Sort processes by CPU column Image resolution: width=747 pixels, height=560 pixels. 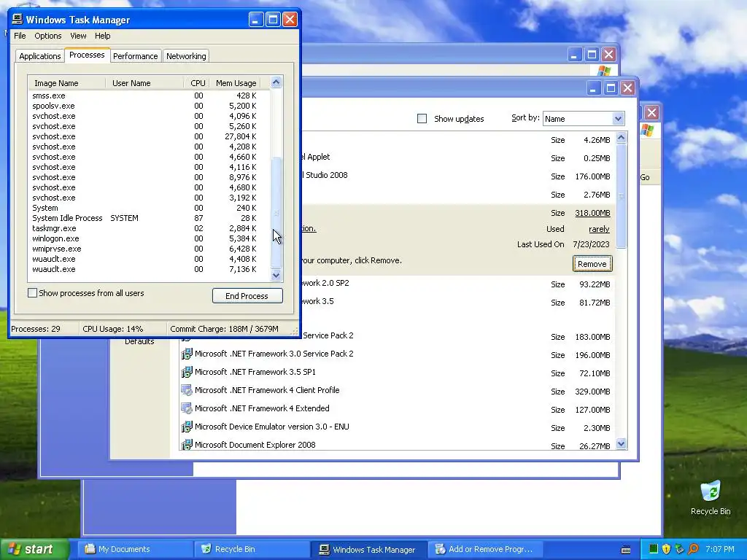197,83
